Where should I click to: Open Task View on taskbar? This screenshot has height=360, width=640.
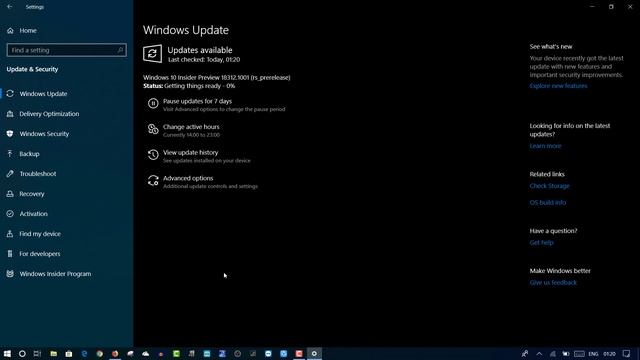(37, 353)
